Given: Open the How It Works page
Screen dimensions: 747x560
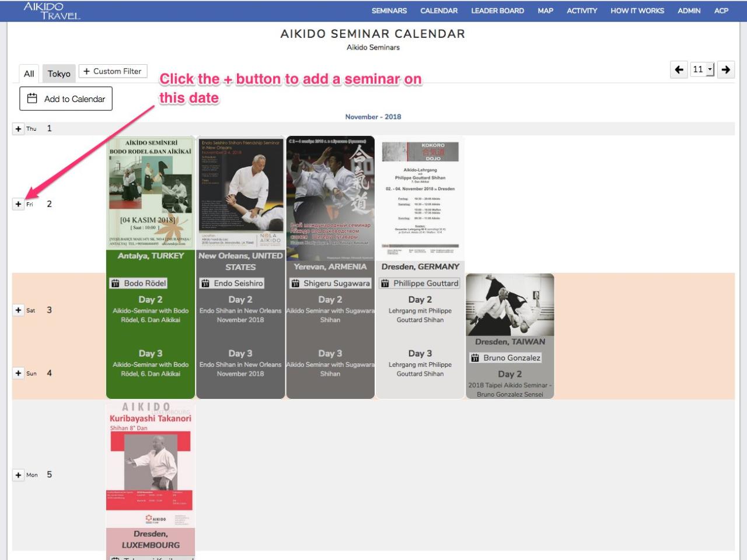Looking at the screenshot, I should (637, 10).
